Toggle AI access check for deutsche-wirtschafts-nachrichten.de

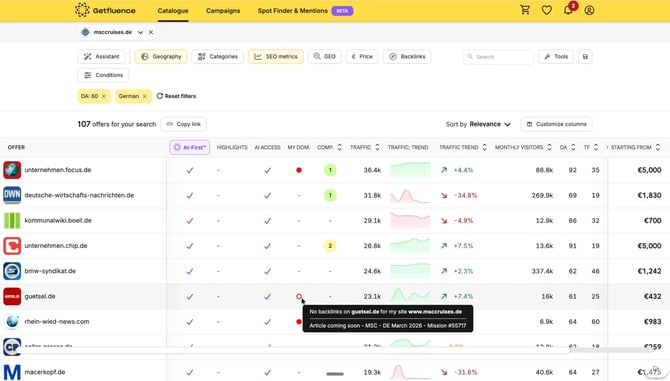[x=267, y=195]
